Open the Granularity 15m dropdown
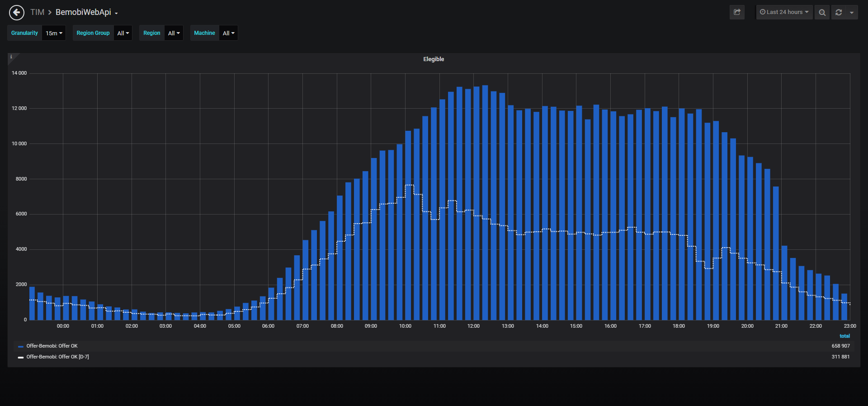Viewport: 868px width, 406px height. pos(54,33)
